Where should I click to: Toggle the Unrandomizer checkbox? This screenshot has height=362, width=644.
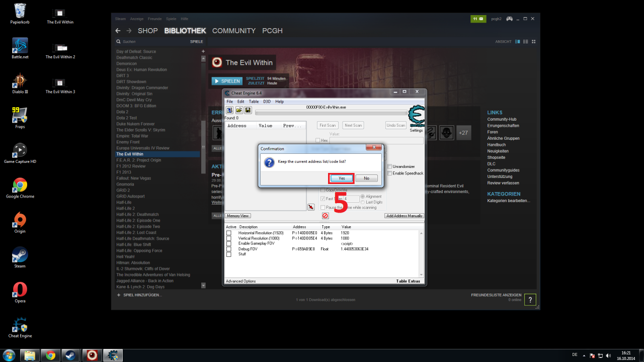tap(389, 166)
